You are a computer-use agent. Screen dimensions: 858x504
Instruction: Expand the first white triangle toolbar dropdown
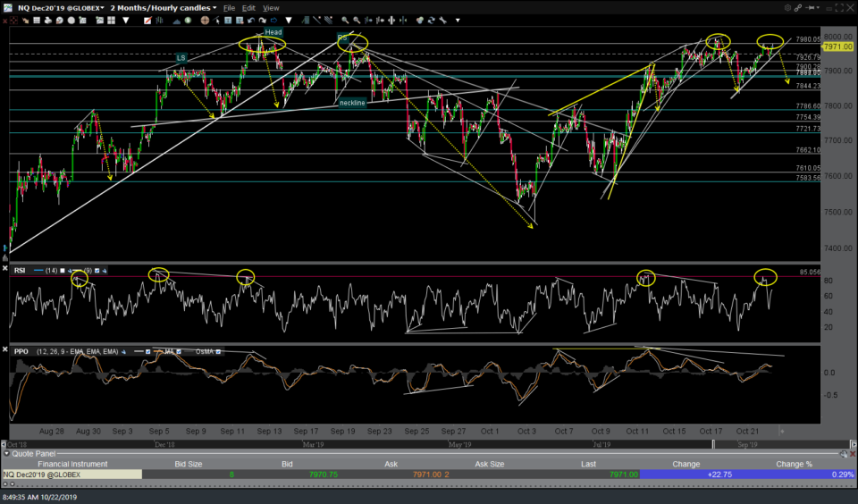pos(126,21)
